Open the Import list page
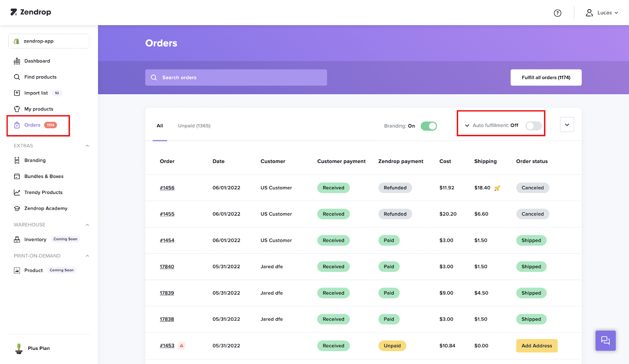The height and width of the screenshot is (364, 629). tap(36, 93)
